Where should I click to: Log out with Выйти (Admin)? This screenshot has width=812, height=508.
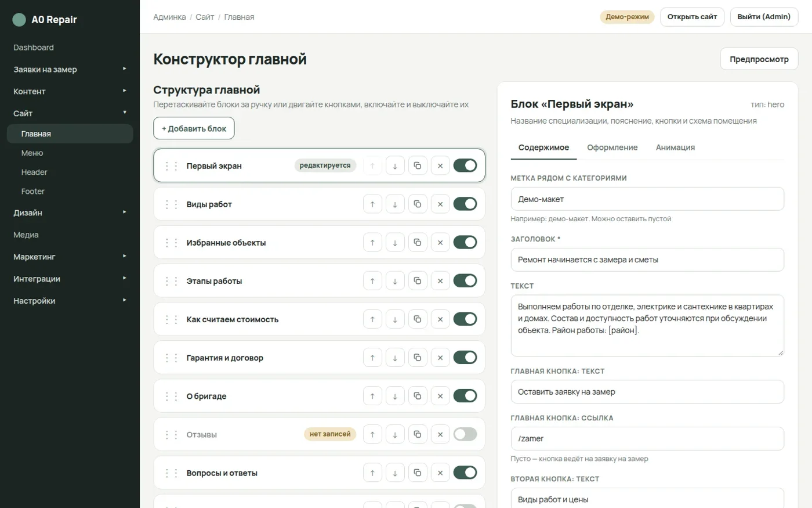tap(764, 17)
